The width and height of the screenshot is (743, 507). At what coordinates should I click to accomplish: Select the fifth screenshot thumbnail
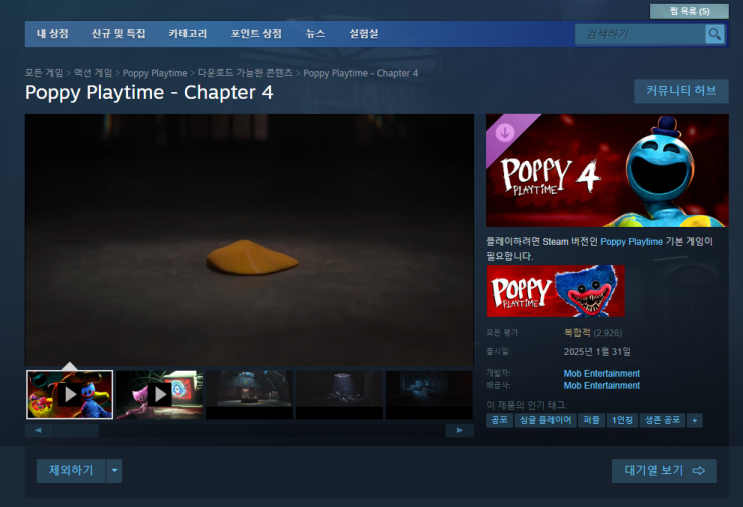429,395
